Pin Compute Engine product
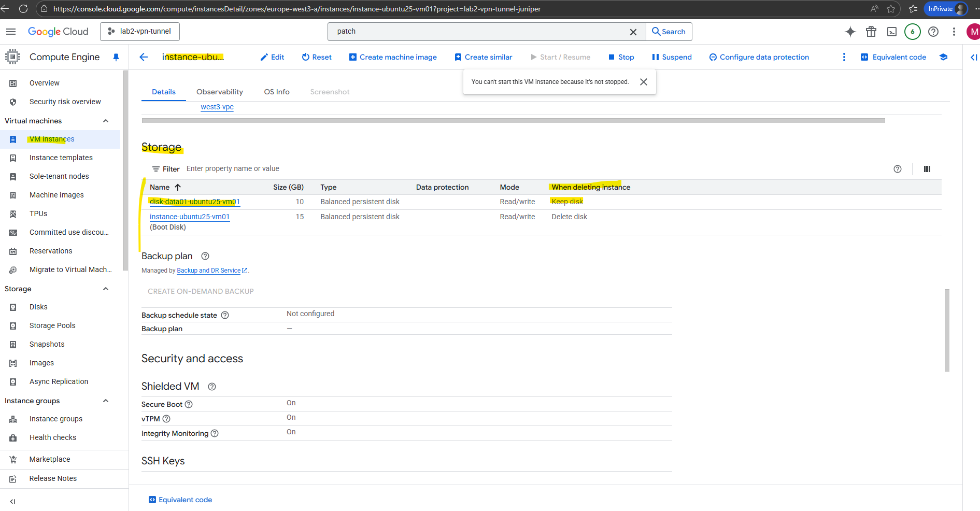This screenshot has width=980, height=511. click(x=116, y=57)
